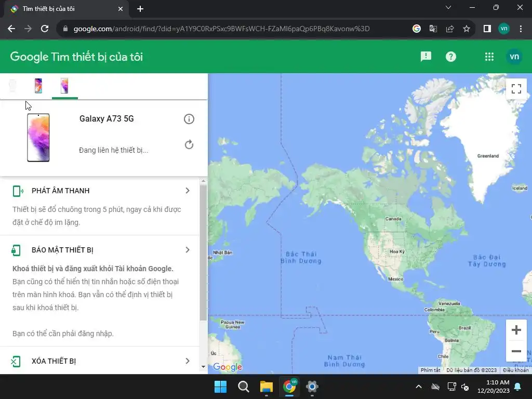
Task: Share this page icon
Action: (450, 29)
